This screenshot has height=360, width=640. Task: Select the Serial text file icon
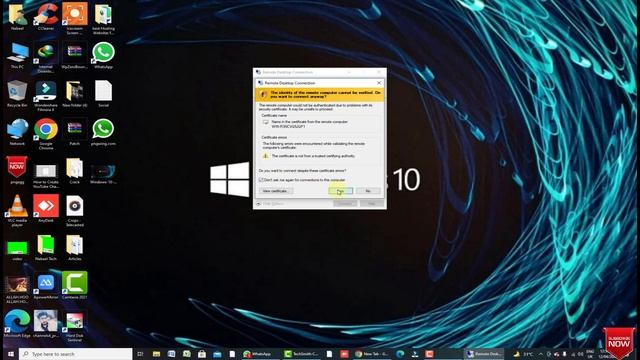(103, 93)
